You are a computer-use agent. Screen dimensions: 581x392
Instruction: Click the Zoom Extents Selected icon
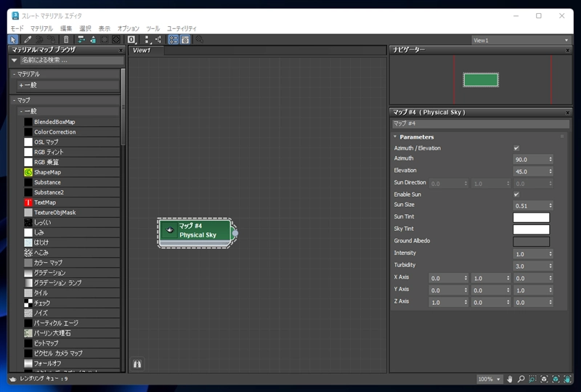556,379
